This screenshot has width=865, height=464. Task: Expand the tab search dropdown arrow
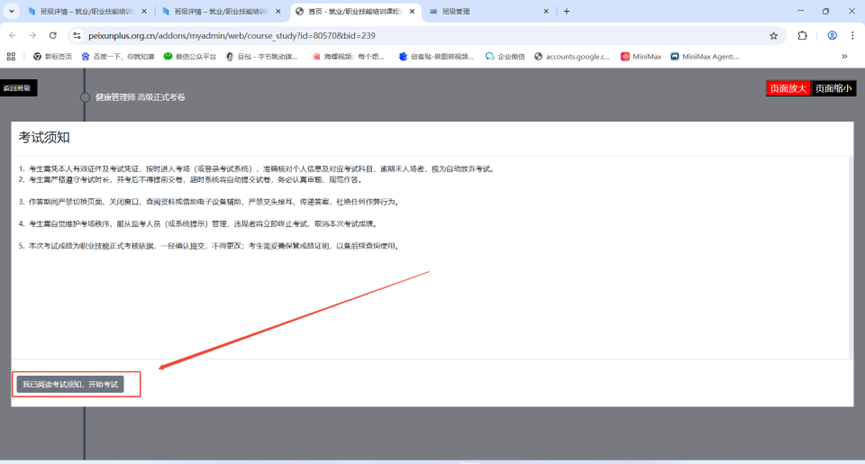click(11, 11)
